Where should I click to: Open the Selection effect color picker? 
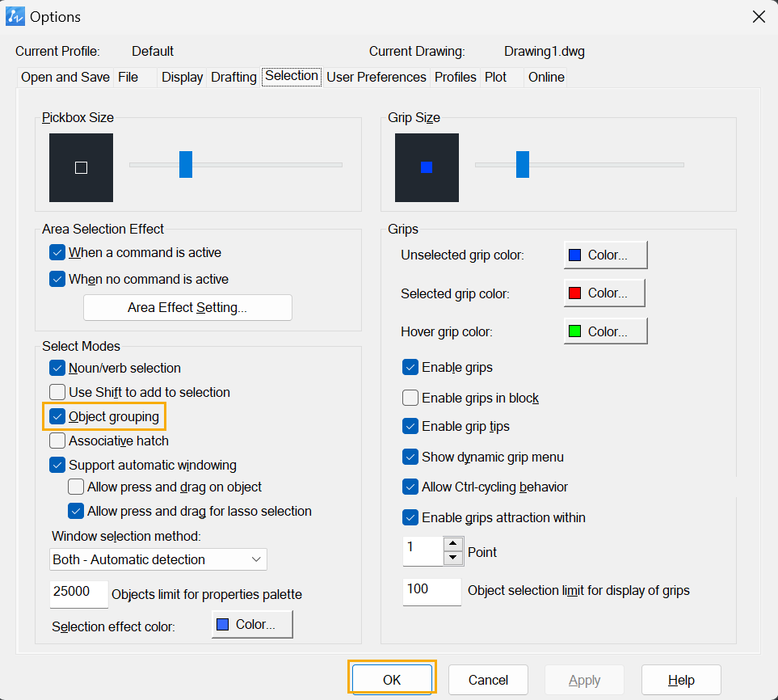point(252,624)
